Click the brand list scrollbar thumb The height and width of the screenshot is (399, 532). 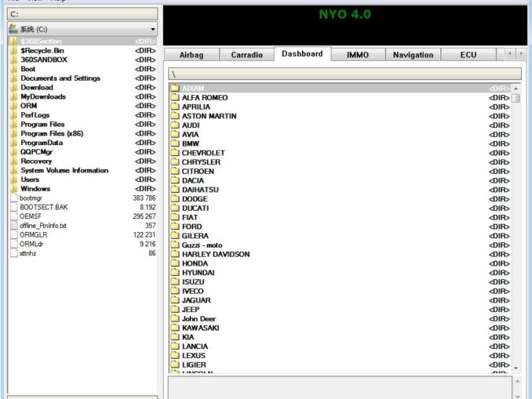tap(516, 98)
